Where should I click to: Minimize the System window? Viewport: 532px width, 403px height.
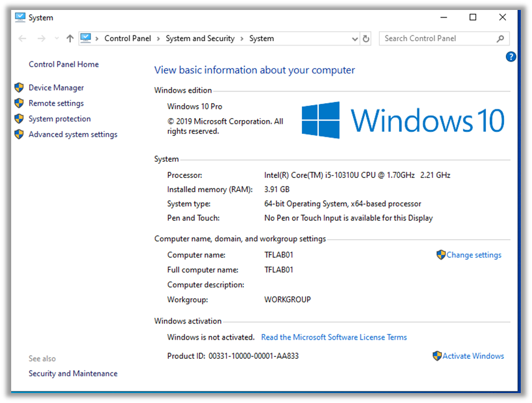click(x=444, y=17)
